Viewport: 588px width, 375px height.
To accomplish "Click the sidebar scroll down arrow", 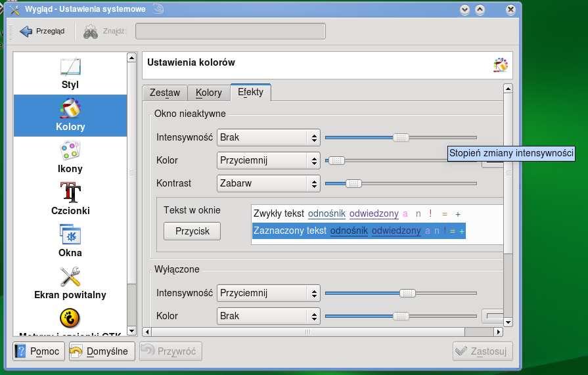I will [x=131, y=331].
